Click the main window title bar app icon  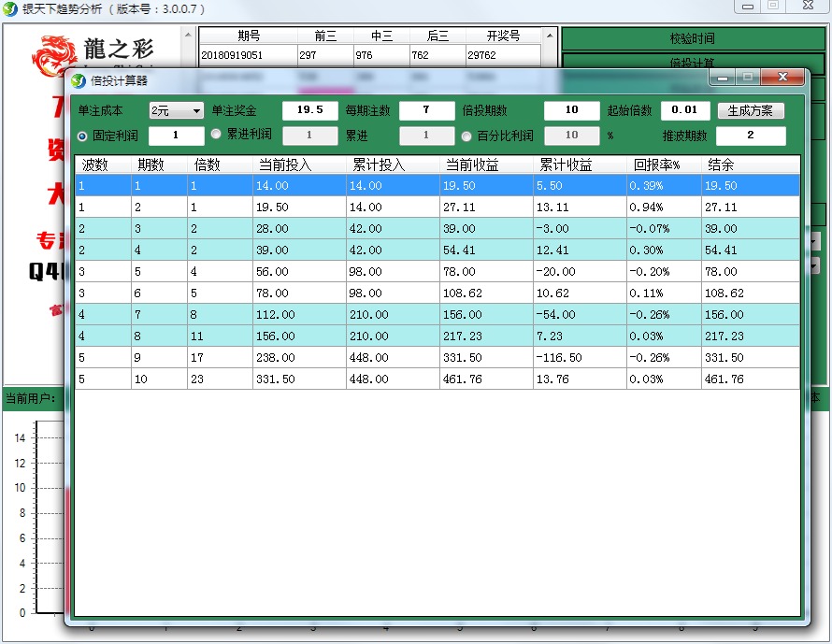(x=10, y=8)
